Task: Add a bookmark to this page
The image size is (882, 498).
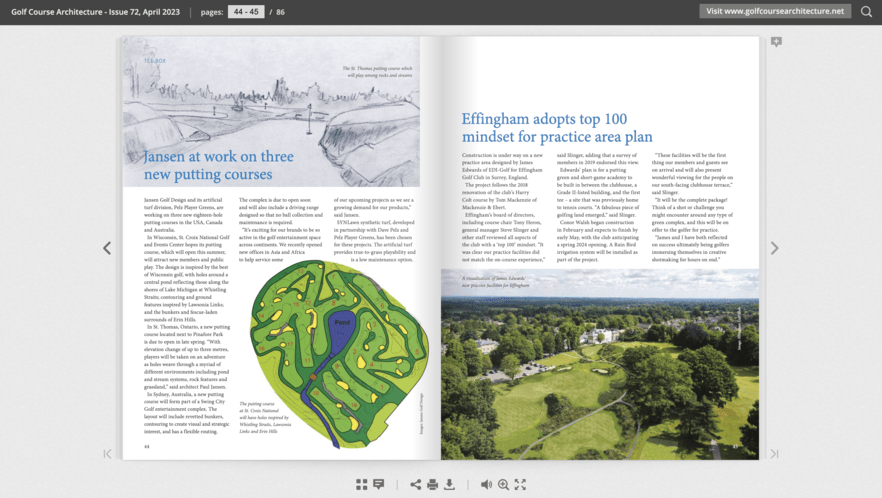Action: 776,42
